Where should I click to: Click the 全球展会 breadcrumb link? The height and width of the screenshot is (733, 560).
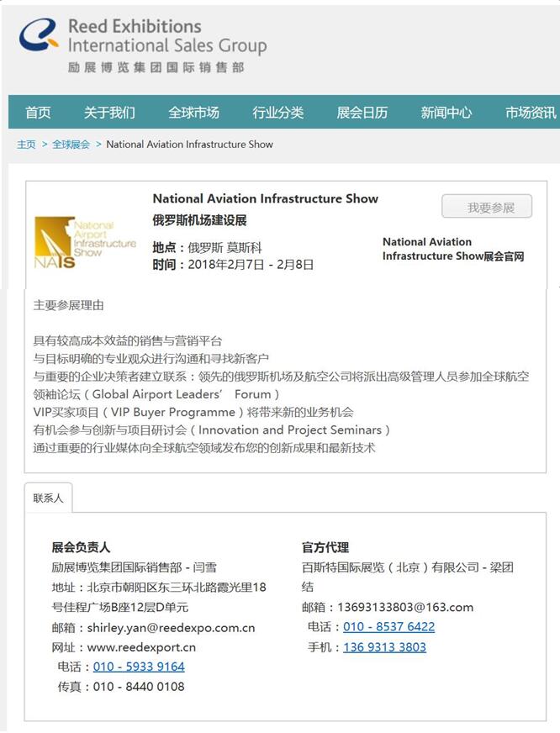click(71, 145)
